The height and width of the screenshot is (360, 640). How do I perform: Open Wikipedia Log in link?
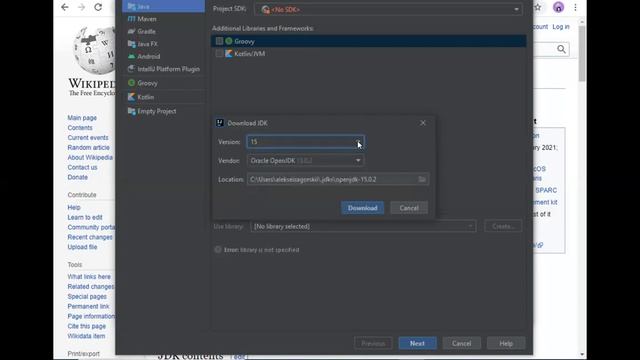(561, 27)
